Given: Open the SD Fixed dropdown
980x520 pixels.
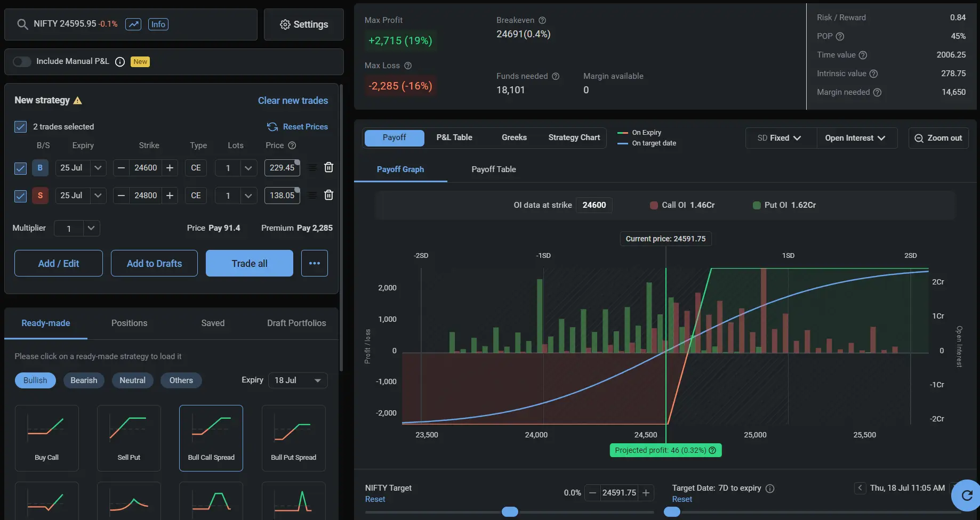Looking at the screenshot, I should point(780,138).
